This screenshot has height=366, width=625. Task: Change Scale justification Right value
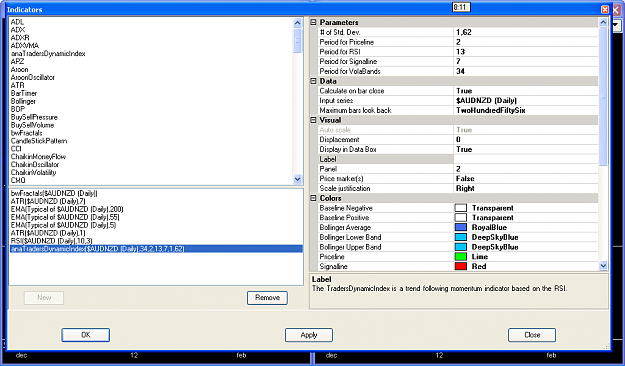click(x=526, y=189)
